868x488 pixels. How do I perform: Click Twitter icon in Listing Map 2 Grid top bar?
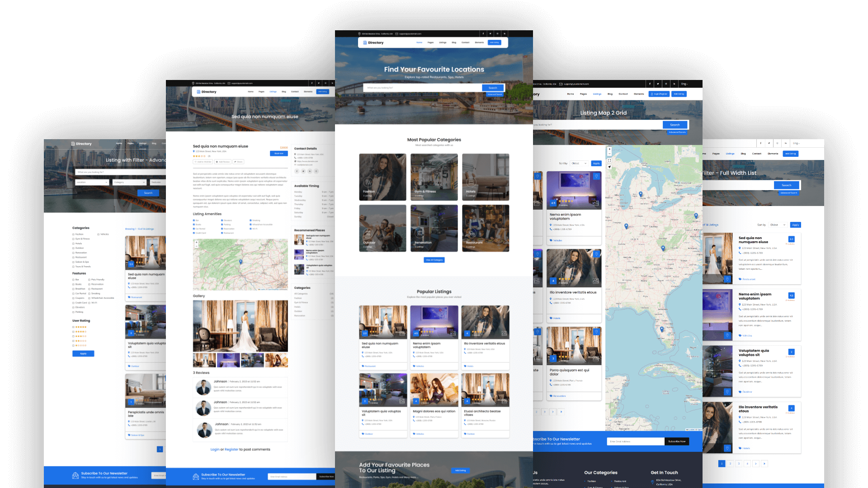point(658,84)
